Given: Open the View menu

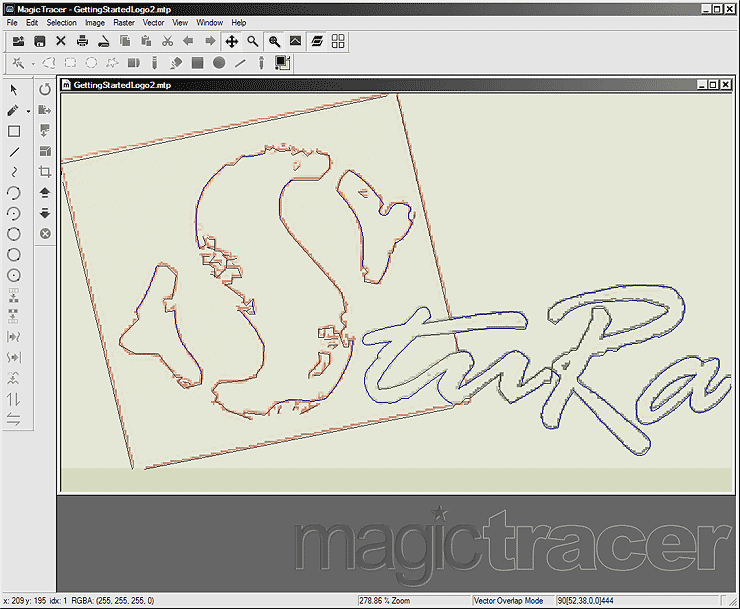Looking at the screenshot, I should pyautogui.click(x=180, y=23).
